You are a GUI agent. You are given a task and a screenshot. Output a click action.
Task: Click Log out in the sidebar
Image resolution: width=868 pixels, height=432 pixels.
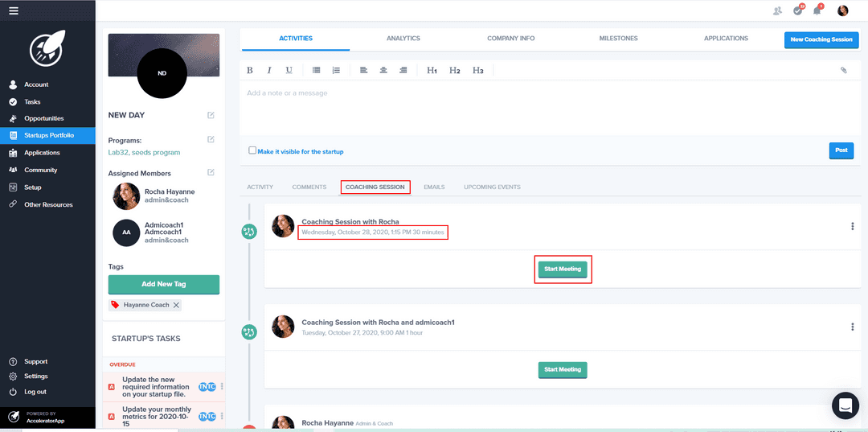[x=35, y=392]
